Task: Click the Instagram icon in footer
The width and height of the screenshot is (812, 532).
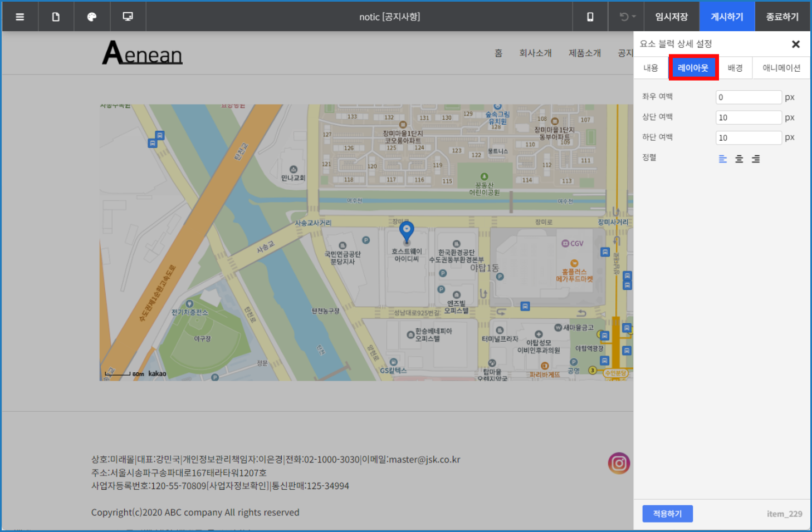Action: click(619, 463)
